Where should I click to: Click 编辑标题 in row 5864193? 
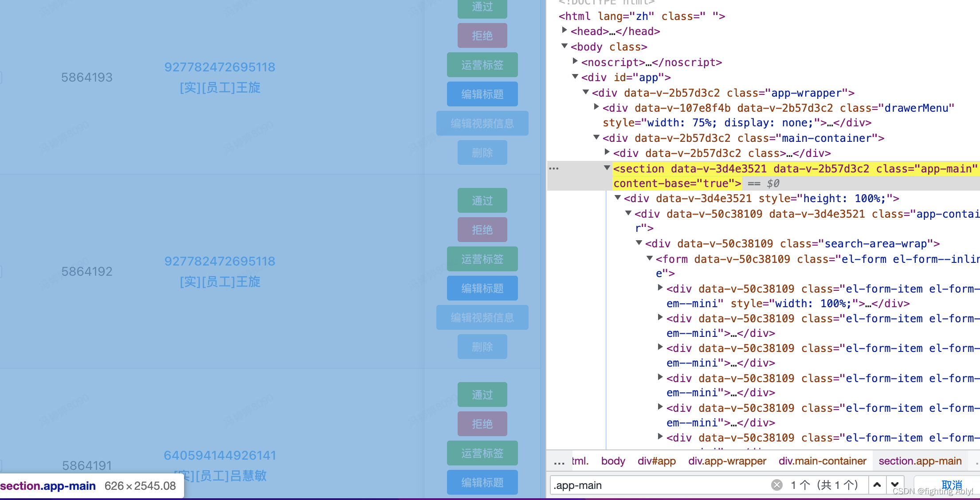(x=482, y=94)
